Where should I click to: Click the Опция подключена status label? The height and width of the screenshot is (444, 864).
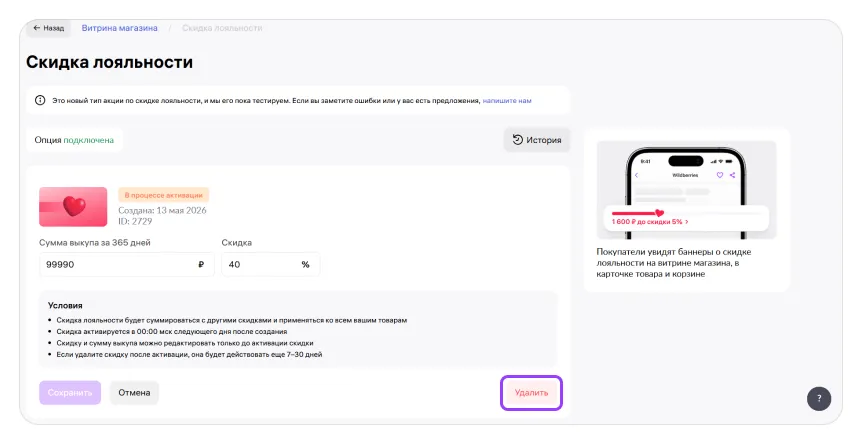pyautogui.click(x=74, y=140)
